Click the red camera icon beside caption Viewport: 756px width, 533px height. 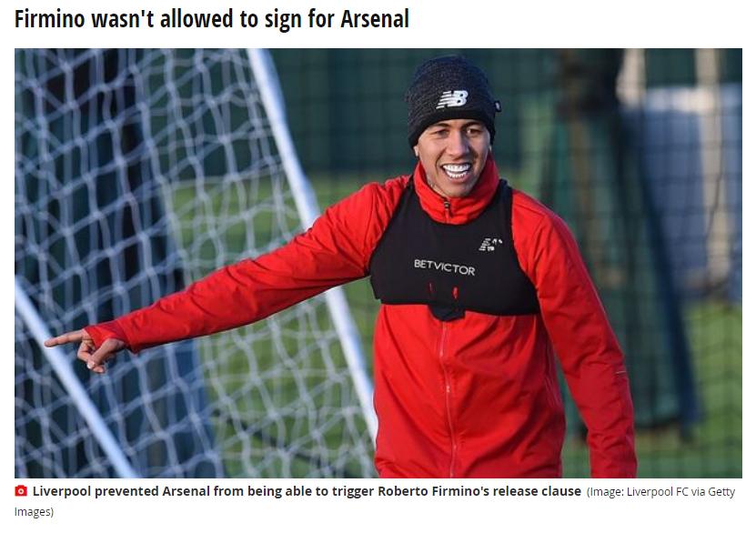click(21, 491)
